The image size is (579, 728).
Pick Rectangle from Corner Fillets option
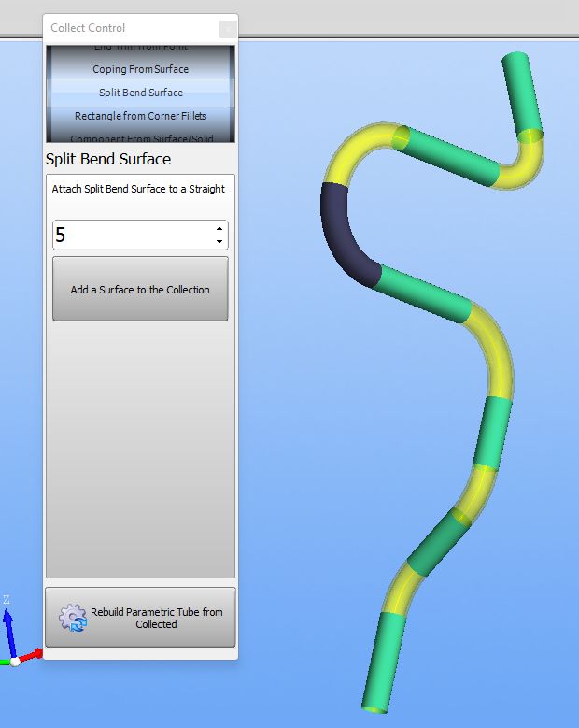tap(140, 116)
